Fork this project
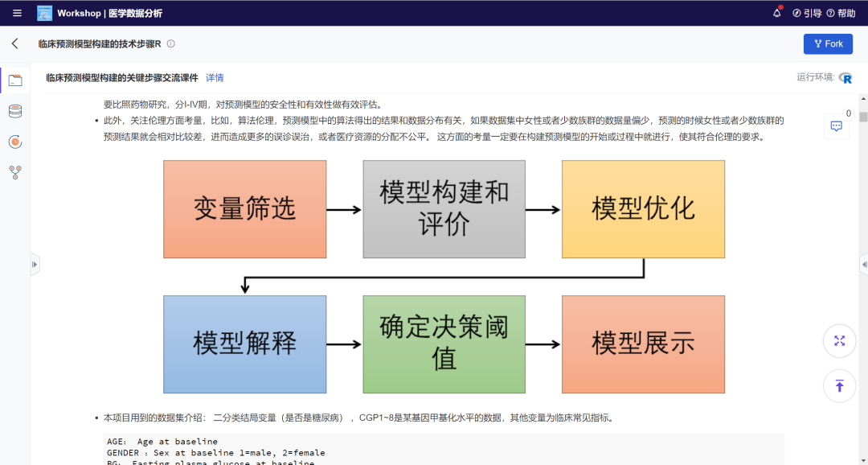Viewport: 868px width, 465px height. (828, 43)
